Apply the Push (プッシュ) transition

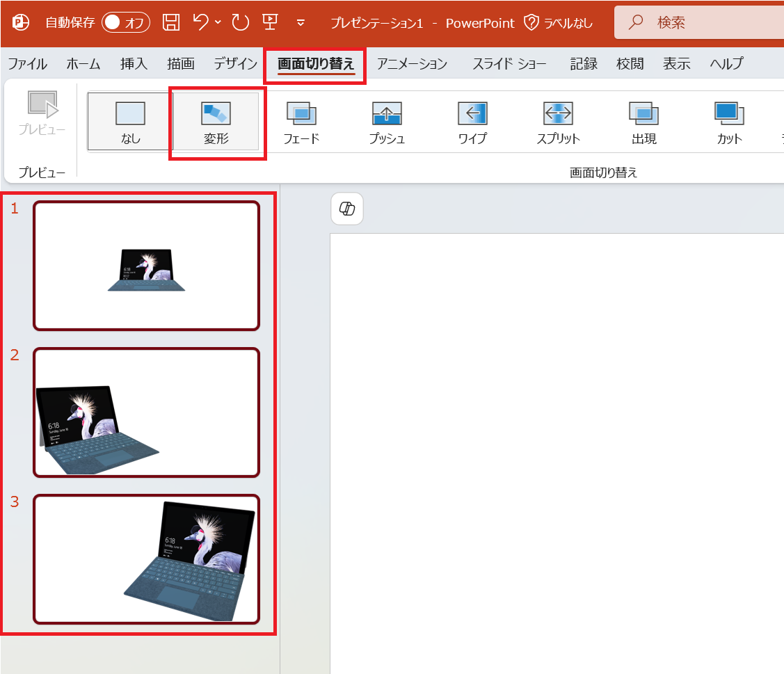click(x=387, y=122)
